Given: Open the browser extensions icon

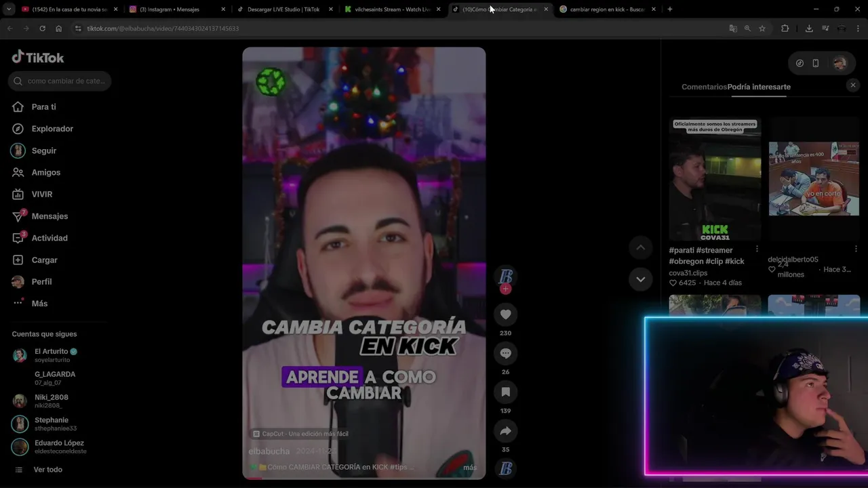Looking at the screenshot, I should click(x=785, y=28).
